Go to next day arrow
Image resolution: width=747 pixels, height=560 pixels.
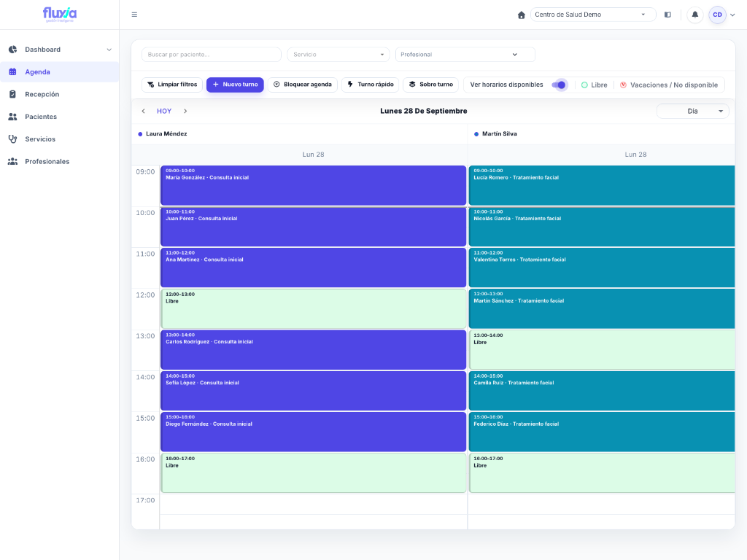[x=185, y=111]
